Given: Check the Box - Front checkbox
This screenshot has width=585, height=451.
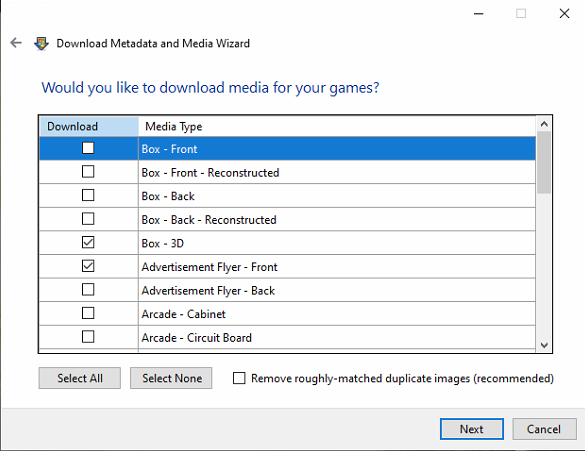Looking at the screenshot, I should point(88,148).
